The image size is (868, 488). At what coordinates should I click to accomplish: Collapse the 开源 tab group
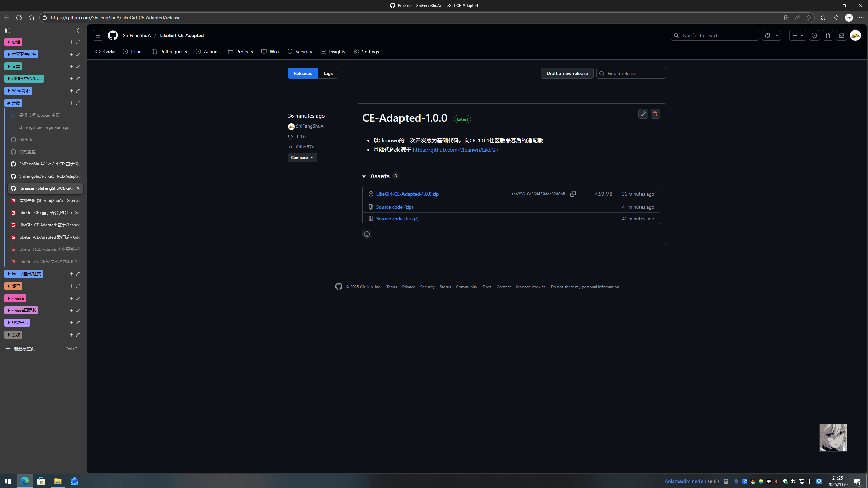click(x=13, y=103)
